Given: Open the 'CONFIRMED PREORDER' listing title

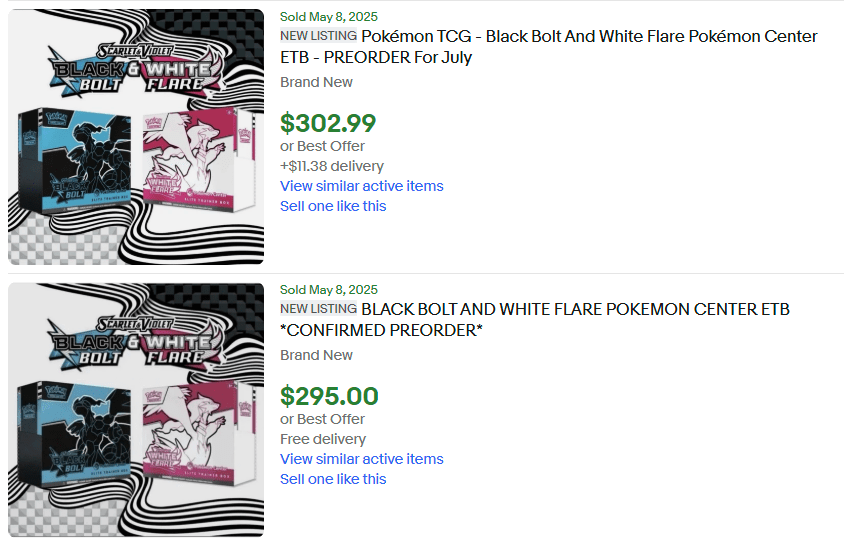Looking at the screenshot, I should [x=574, y=310].
